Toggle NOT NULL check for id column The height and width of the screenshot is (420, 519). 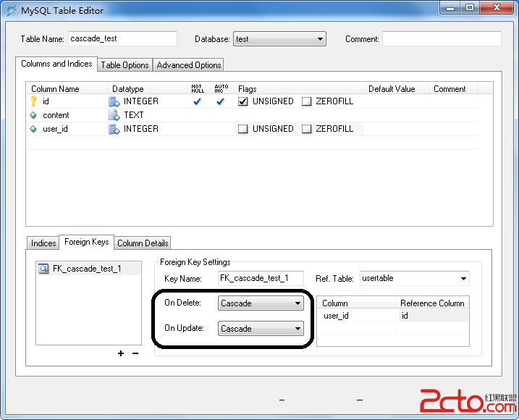pos(197,101)
